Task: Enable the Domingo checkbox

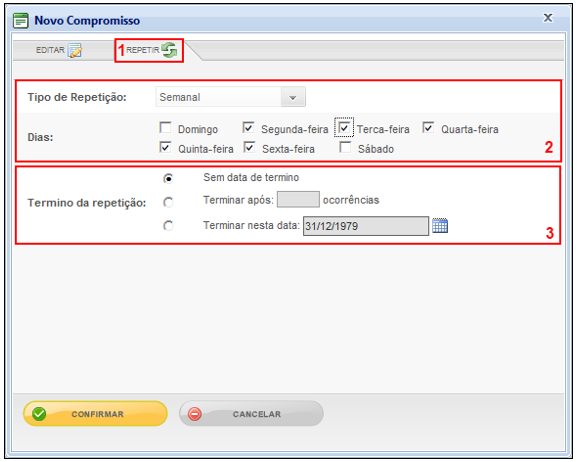Action: [x=166, y=128]
